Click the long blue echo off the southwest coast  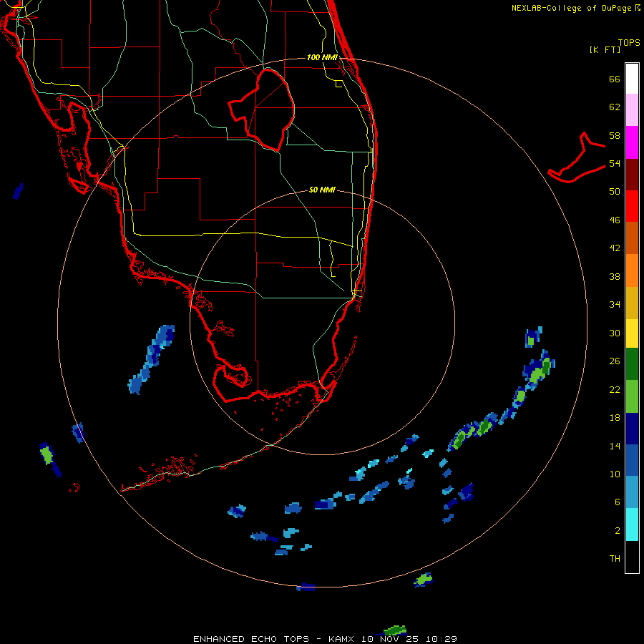click(152, 358)
